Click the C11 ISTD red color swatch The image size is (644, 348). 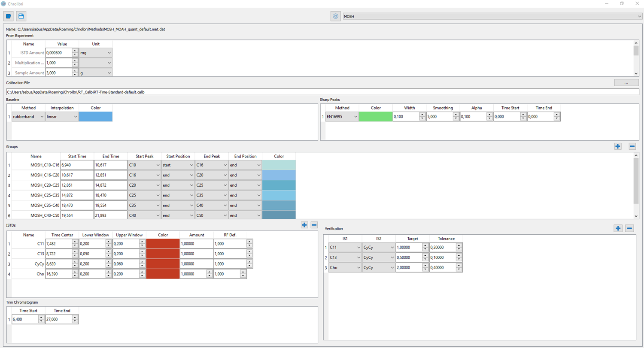point(163,243)
